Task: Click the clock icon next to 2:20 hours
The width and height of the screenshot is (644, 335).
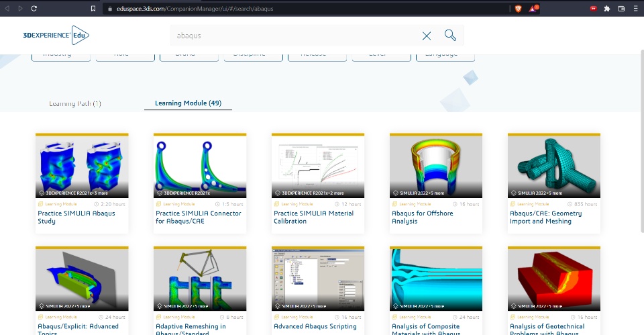Action: [97, 204]
